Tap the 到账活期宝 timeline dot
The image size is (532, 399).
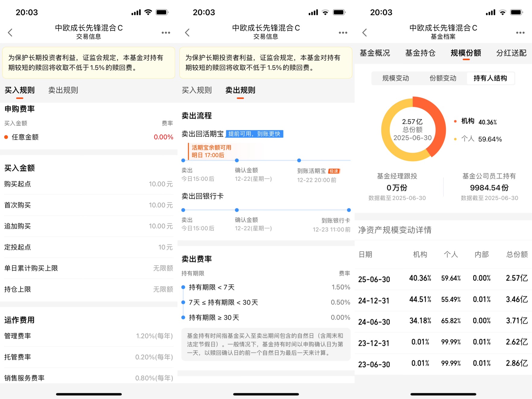point(299,160)
